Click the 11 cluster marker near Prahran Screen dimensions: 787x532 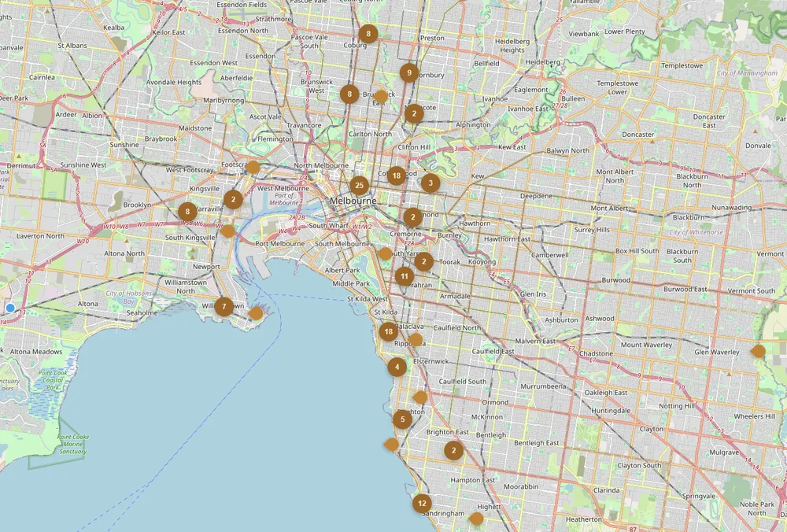coord(405,276)
